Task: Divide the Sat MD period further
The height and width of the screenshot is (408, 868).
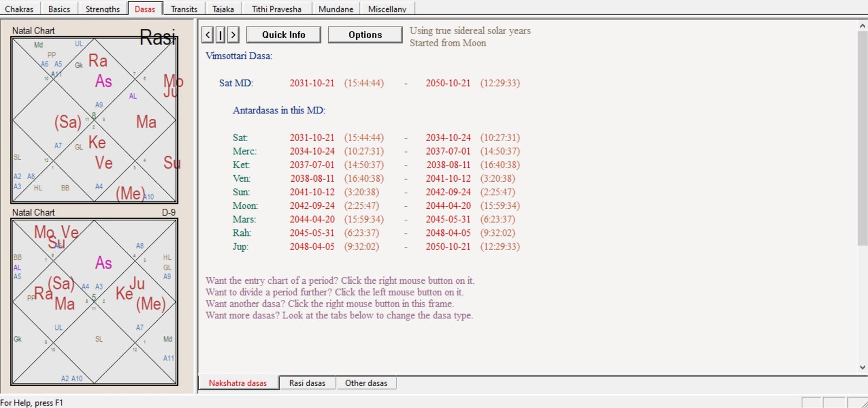Action: tap(236, 83)
